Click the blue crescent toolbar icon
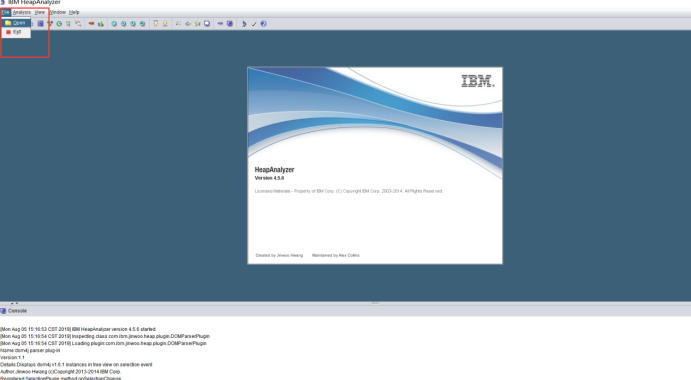691x380 pixels. point(244,24)
